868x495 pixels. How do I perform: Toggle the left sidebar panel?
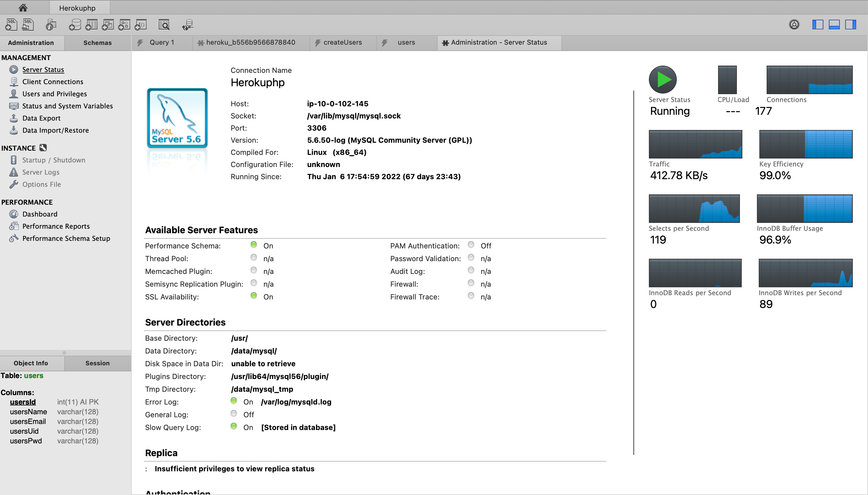818,25
